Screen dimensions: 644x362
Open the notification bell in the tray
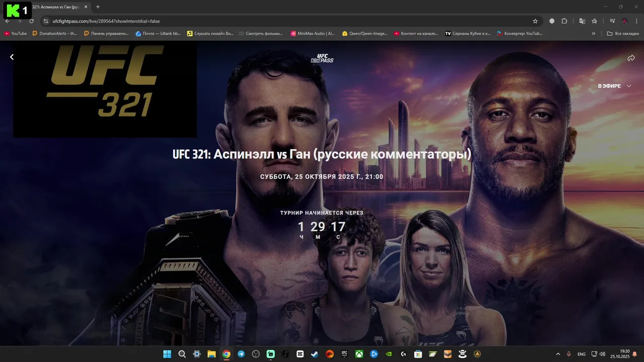[x=635, y=354]
